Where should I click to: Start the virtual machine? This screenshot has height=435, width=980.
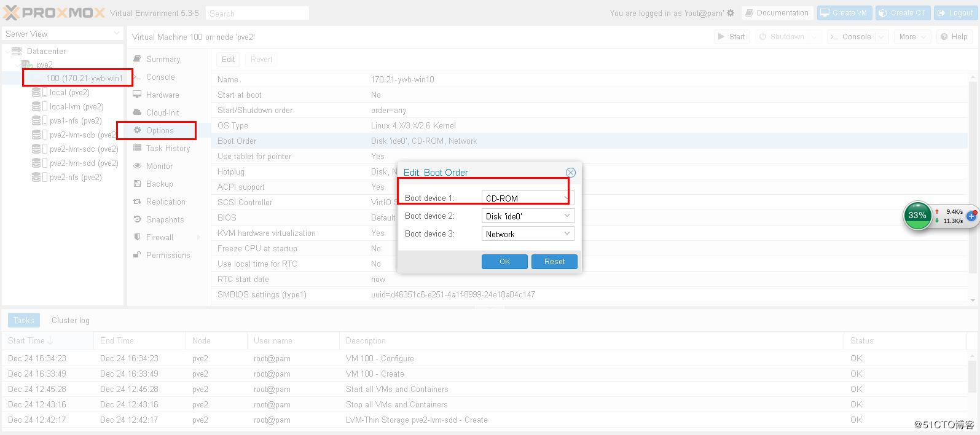pyautogui.click(x=731, y=37)
